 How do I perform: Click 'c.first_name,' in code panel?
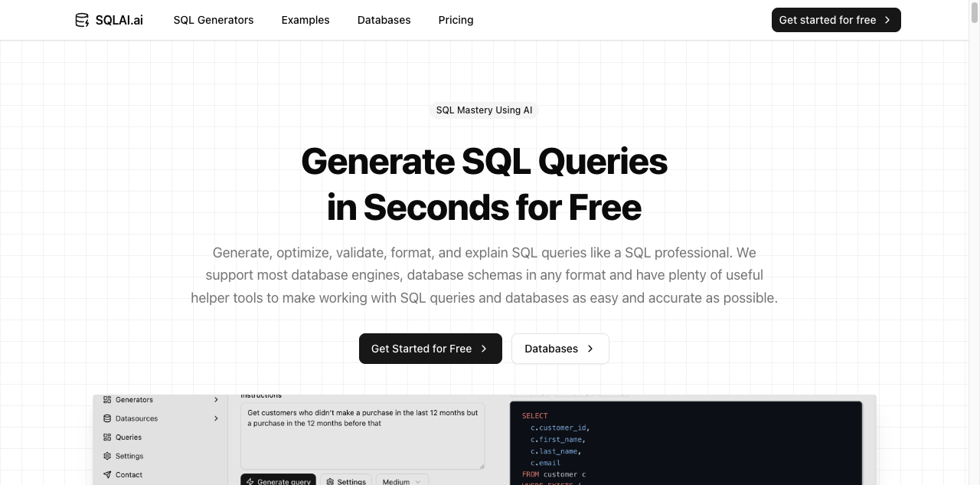558,440
